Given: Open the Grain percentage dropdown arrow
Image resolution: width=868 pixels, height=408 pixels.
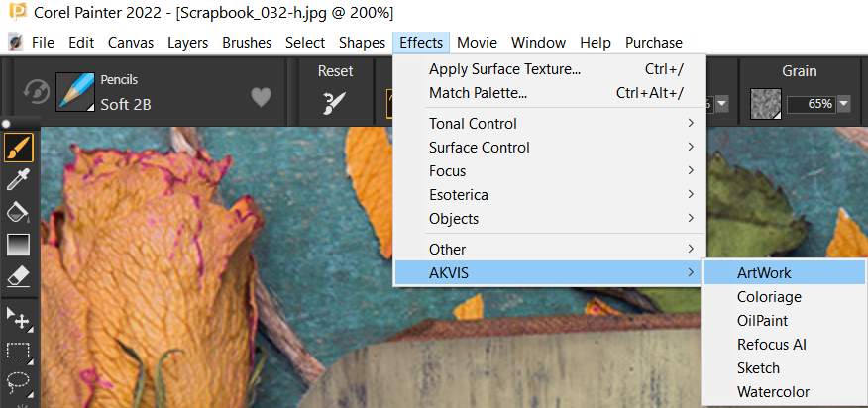Looking at the screenshot, I should pos(843,104).
